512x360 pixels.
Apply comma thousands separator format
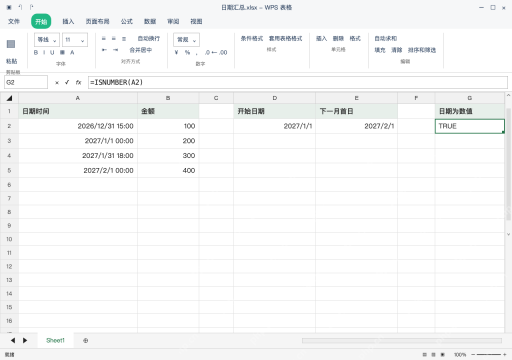pos(197,53)
